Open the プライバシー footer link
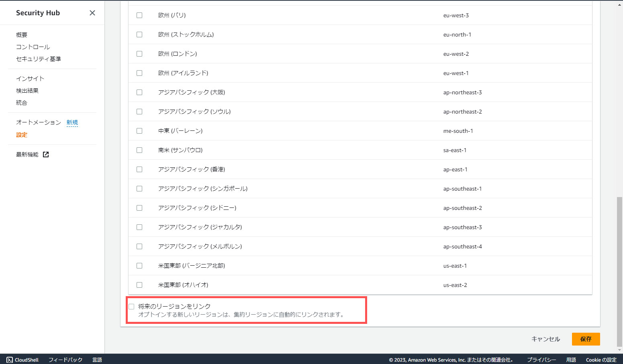Viewport: 623px width, 364px height. tap(541, 360)
